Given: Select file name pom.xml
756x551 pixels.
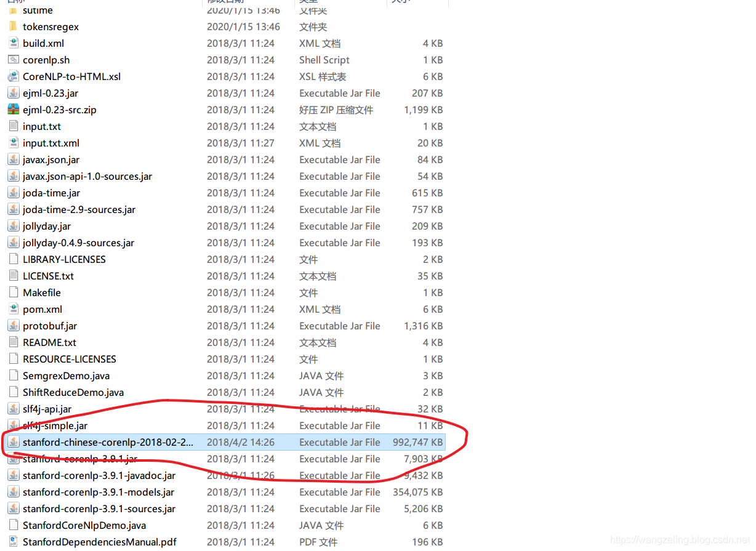Looking at the screenshot, I should coord(42,310).
